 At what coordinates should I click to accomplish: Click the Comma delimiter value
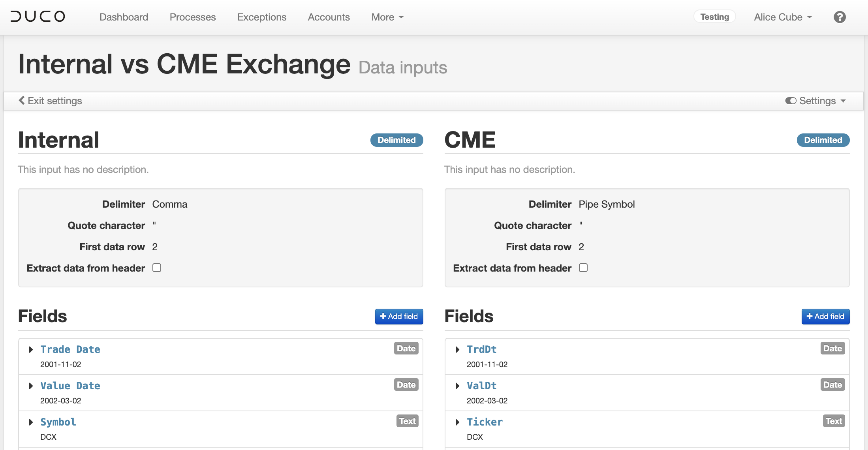(x=170, y=204)
